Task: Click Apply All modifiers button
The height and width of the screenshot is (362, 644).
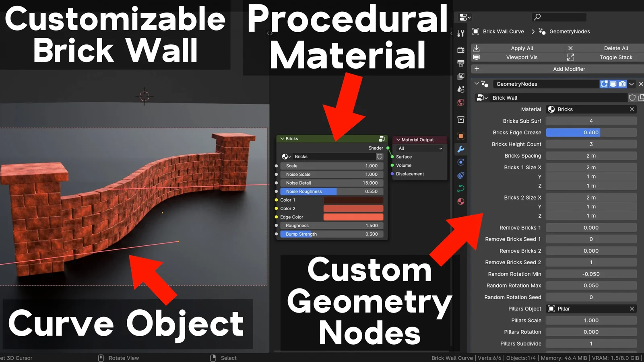Action: [522, 48]
